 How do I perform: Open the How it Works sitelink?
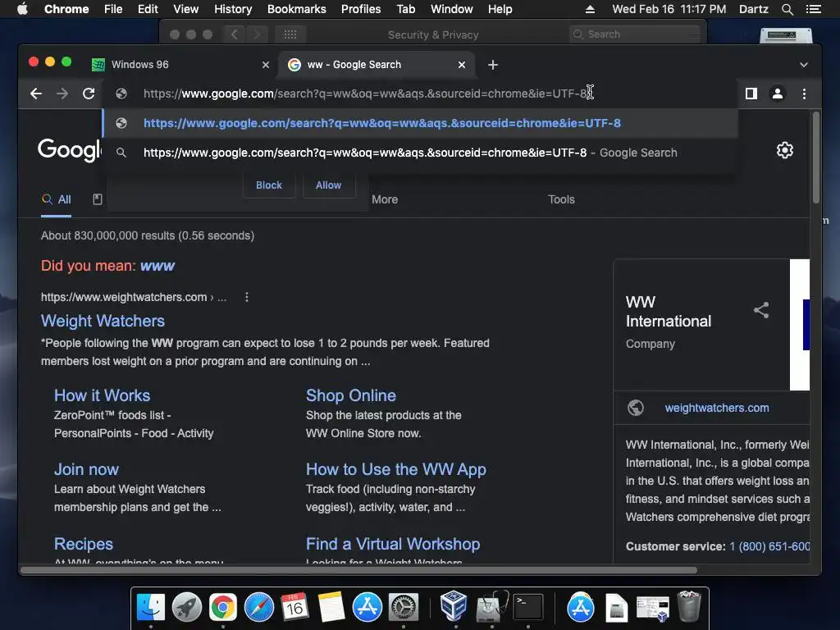[102, 396]
